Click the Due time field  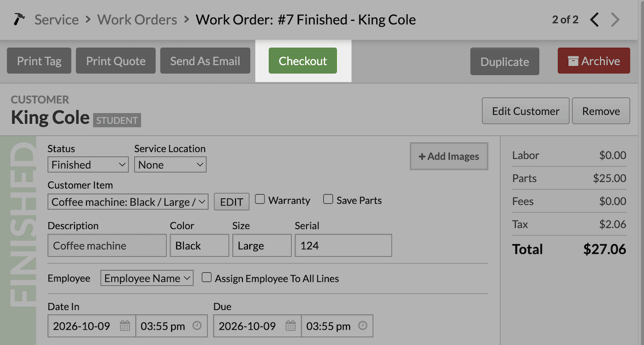click(337, 326)
